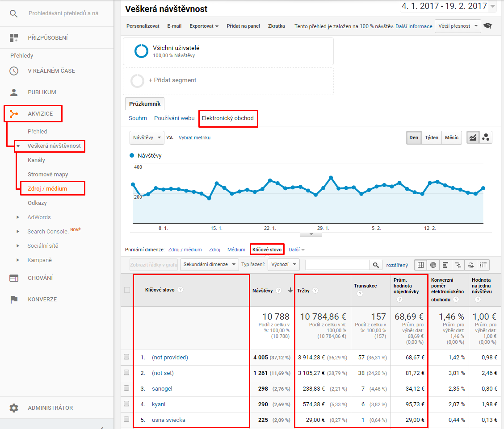This screenshot has width=504, height=429.
Task: Select the term cloud view icon
Action: coord(470,265)
